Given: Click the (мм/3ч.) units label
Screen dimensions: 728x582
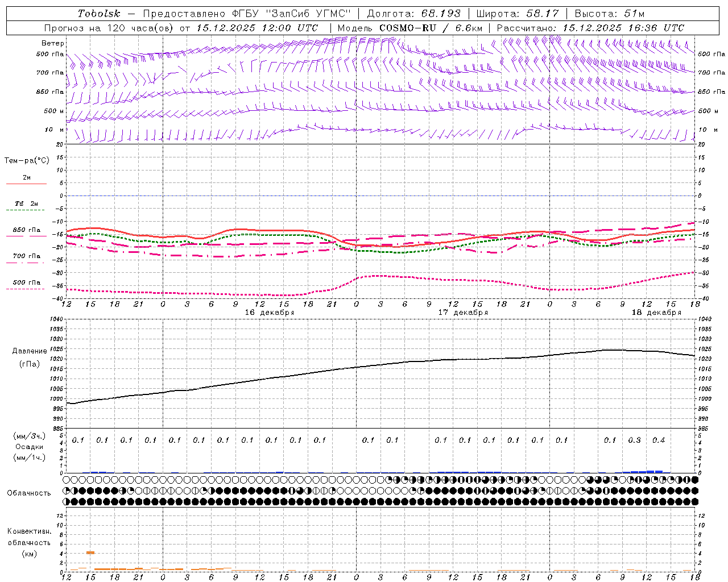Looking at the screenshot, I should [30, 436].
